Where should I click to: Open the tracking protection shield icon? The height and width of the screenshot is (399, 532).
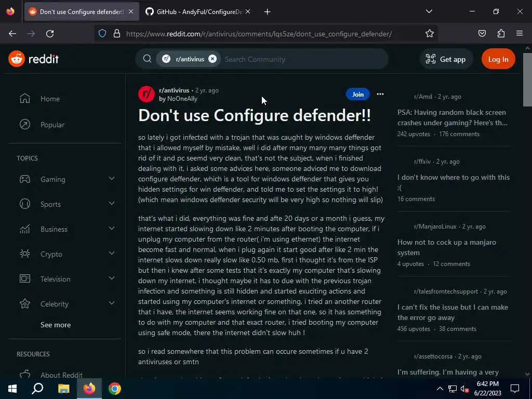[102, 34]
